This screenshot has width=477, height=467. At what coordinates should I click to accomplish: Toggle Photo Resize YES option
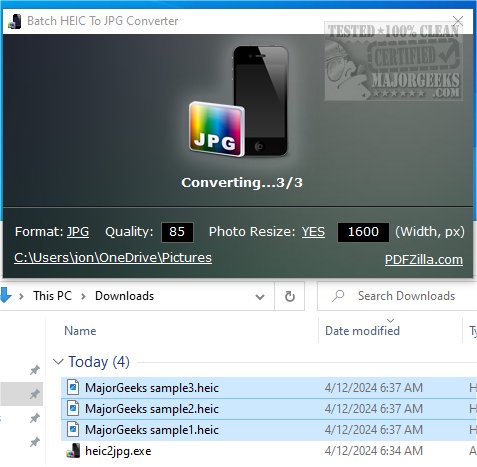[x=313, y=232]
